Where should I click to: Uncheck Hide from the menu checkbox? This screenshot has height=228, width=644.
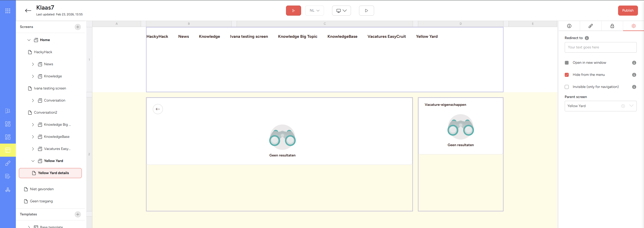pos(567,75)
